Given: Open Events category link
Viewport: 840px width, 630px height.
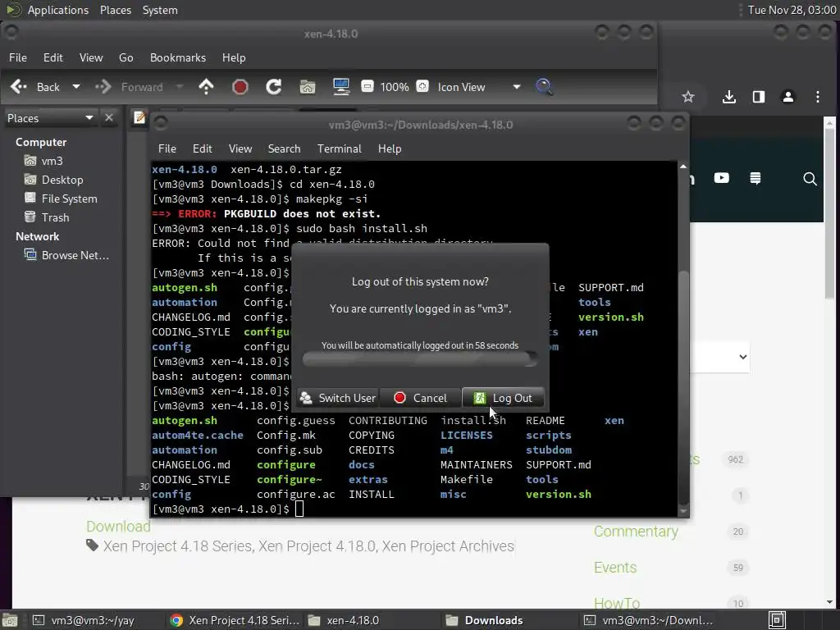Looking at the screenshot, I should coord(615,568).
